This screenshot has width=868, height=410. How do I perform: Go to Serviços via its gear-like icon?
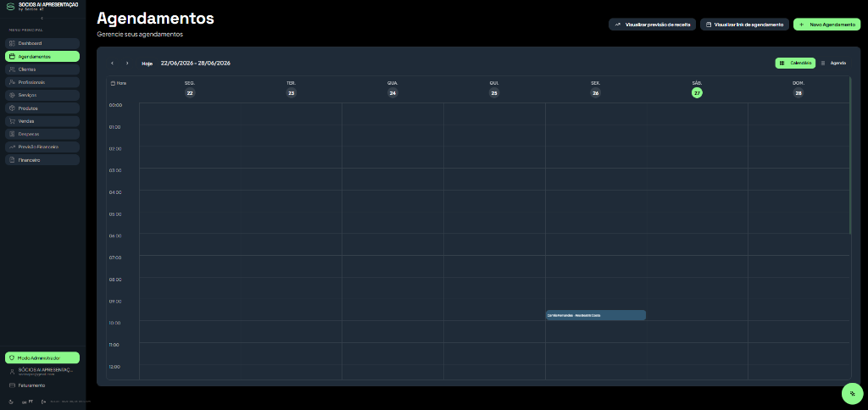tap(12, 95)
